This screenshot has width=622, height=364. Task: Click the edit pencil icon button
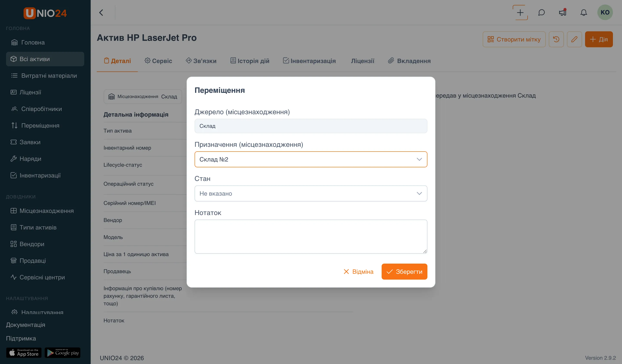(x=574, y=39)
